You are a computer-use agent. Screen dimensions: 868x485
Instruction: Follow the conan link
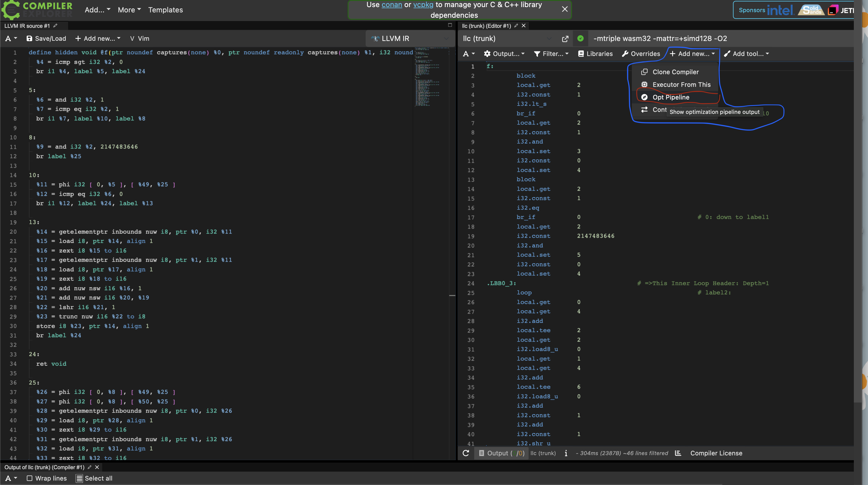tap(392, 5)
